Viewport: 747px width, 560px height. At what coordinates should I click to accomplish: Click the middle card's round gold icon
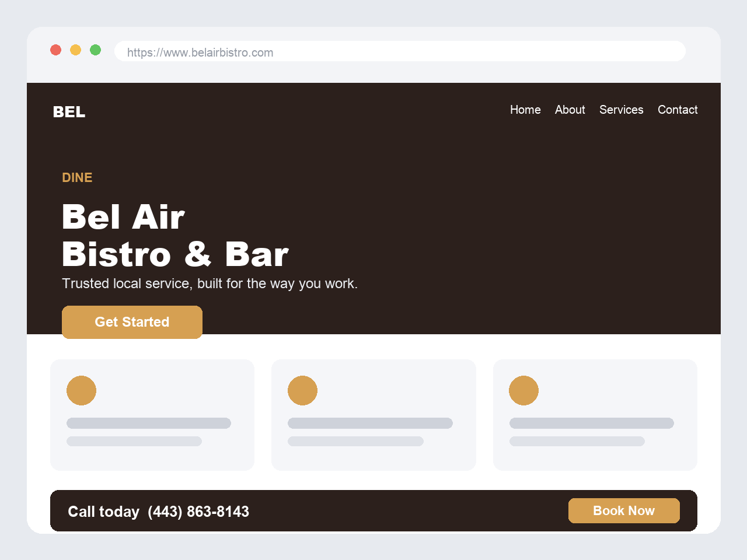click(x=302, y=390)
